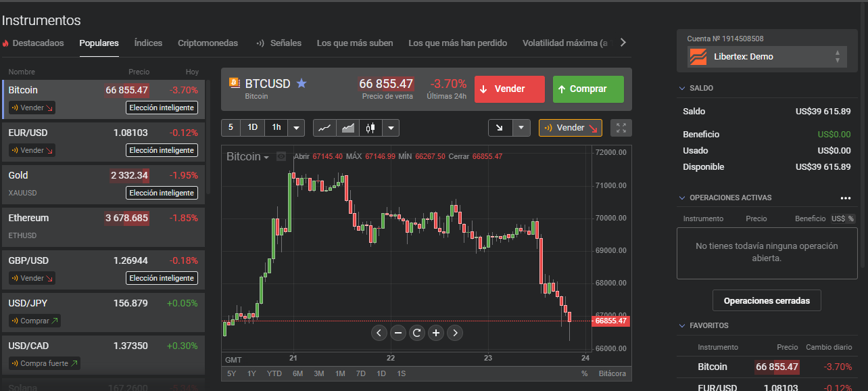Select the Ethereum row in instrument list
868x391 pixels.
click(x=103, y=227)
